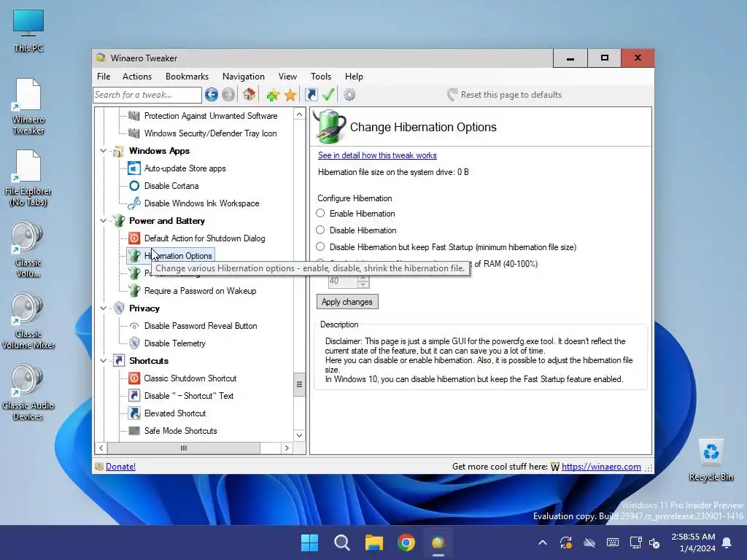Click the Windows Security/Defender Tray Icon item icon
Screen dimensions: 747x560
click(x=134, y=133)
